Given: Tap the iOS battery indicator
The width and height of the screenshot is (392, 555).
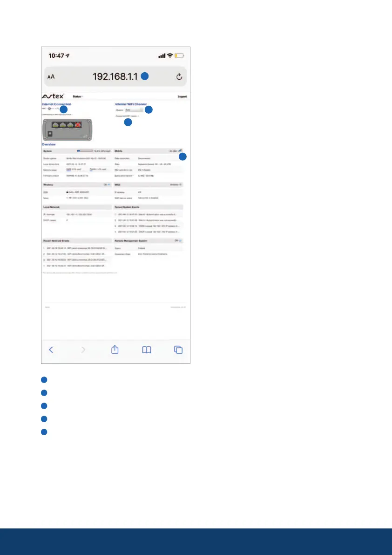Looking at the screenshot, I should [179, 55].
